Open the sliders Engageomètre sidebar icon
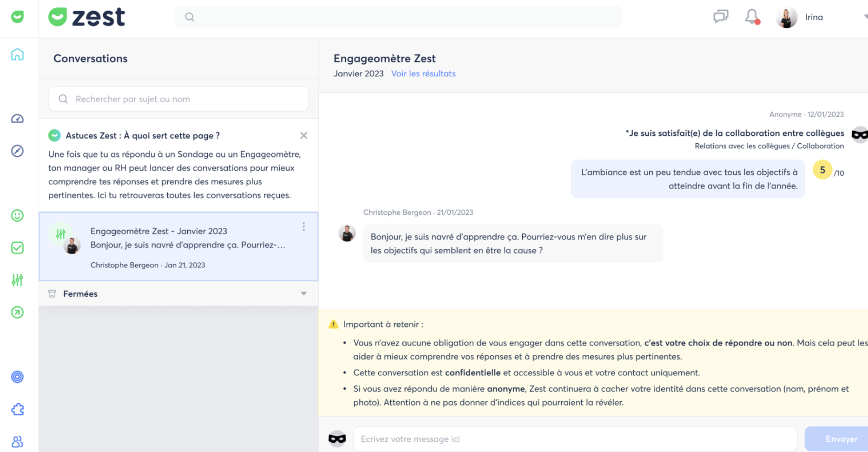 [x=17, y=280]
